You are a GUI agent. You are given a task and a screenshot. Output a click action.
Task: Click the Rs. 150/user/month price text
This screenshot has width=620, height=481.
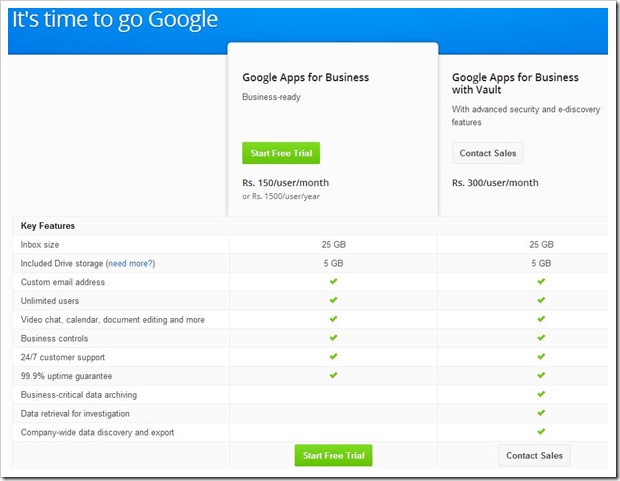[285, 183]
